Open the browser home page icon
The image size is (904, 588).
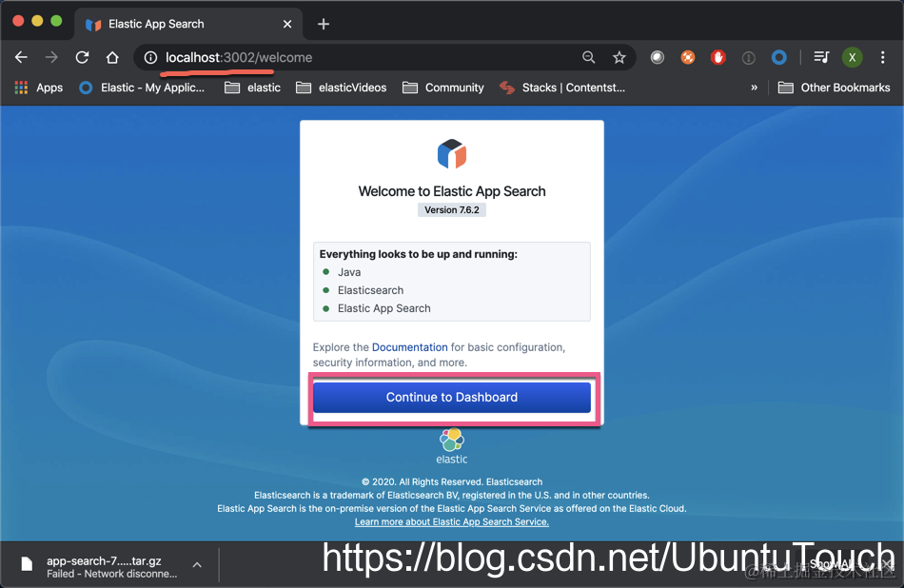point(112,57)
